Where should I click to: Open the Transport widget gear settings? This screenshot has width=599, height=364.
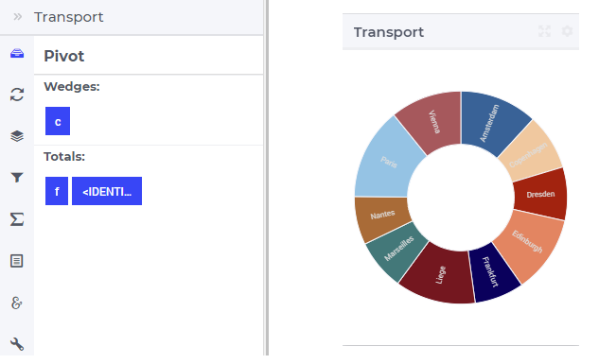pos(567,31)
